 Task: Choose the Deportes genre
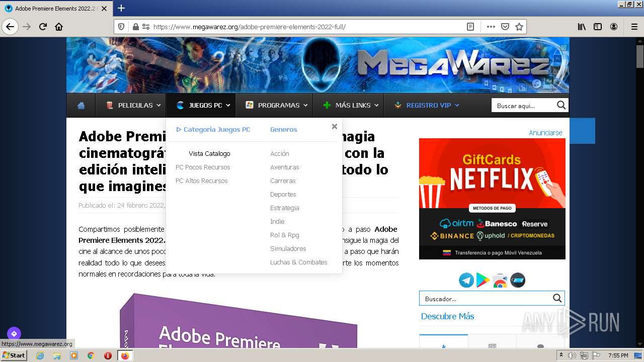coord(283,195)
